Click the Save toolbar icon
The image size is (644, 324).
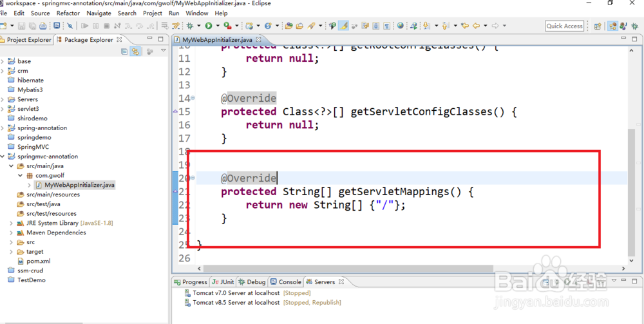pos(21,26)
